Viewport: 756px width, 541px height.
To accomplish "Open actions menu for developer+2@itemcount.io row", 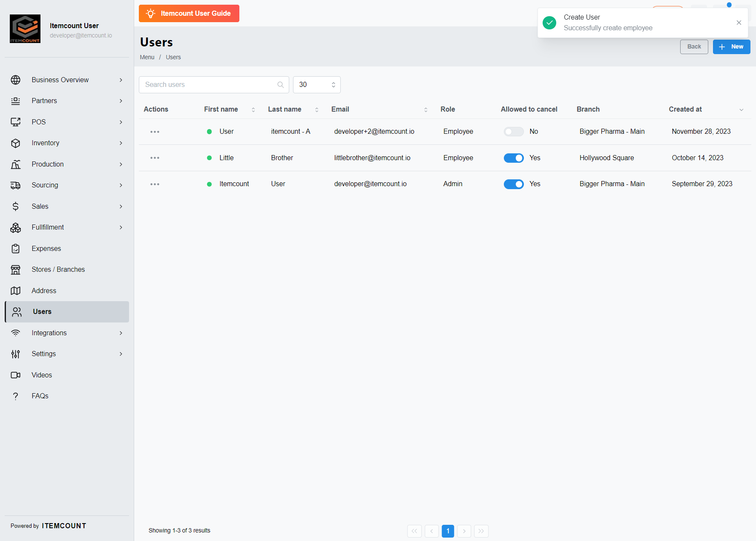I will (x=155, y=132).
